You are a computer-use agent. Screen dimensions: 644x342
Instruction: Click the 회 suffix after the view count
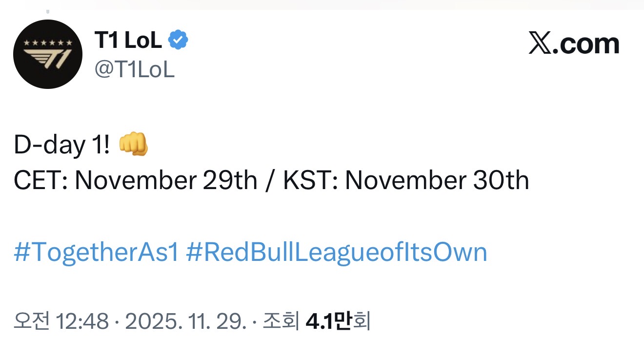[361, 321]
